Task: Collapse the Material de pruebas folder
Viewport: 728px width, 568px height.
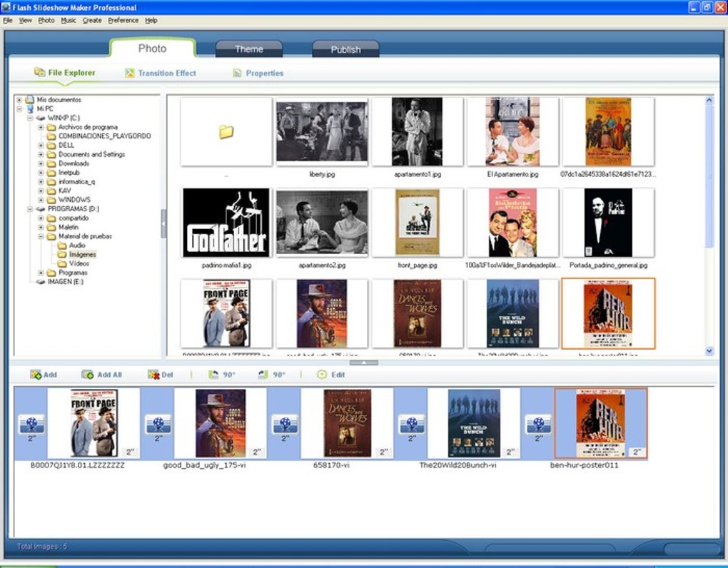Action: coord(41,236)
